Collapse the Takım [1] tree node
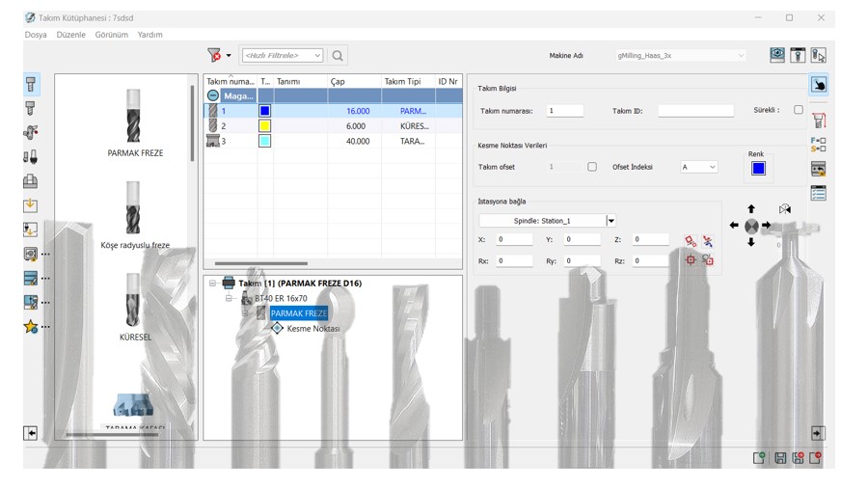Screen dimensions: 868x487 point(212,283)
